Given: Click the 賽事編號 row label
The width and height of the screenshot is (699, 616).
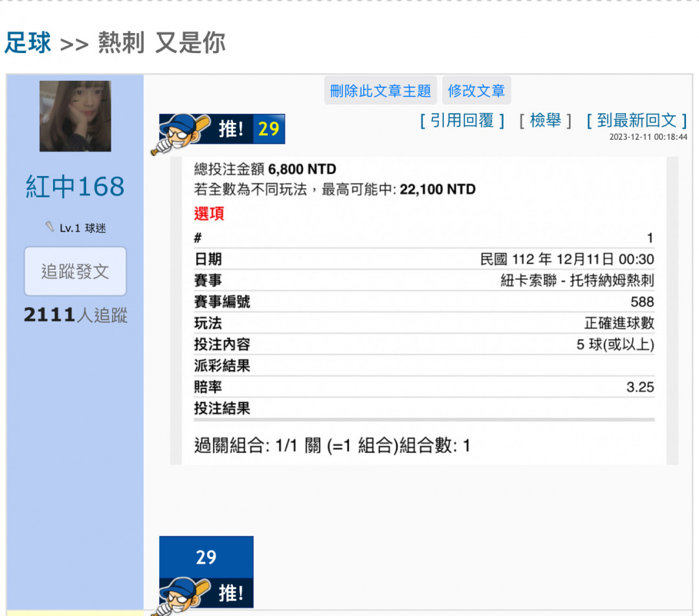Looking at the screenshot, I should pos(222,302).
